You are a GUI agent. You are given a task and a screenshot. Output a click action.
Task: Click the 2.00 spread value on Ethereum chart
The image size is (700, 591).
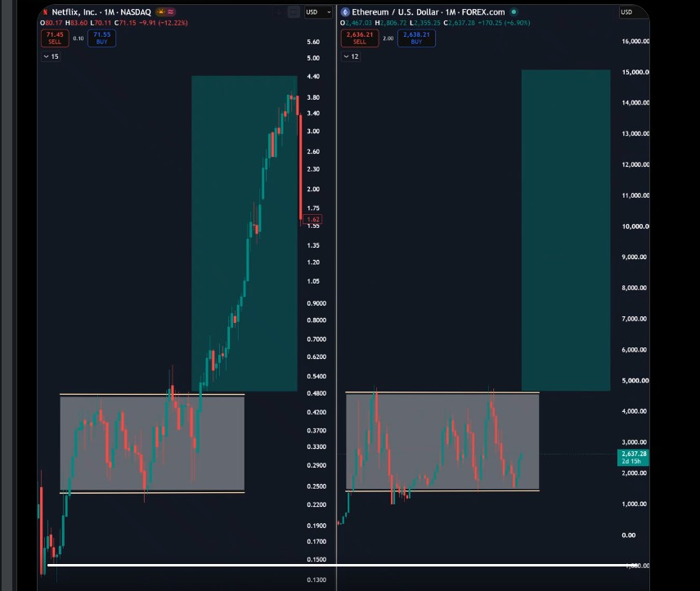click(388, 38)
